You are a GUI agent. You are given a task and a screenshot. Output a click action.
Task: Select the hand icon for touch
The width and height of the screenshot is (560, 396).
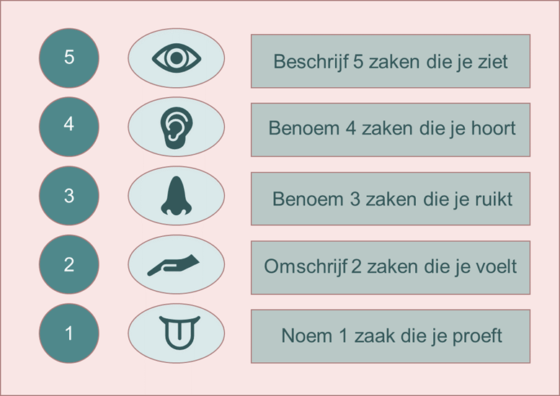(174, 265)
